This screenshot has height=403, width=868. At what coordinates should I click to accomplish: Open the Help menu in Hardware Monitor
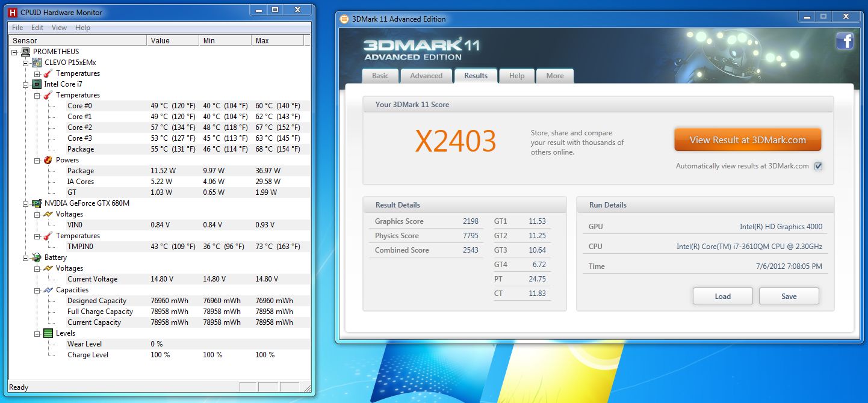pyautogui.click(x=82, y=28)
